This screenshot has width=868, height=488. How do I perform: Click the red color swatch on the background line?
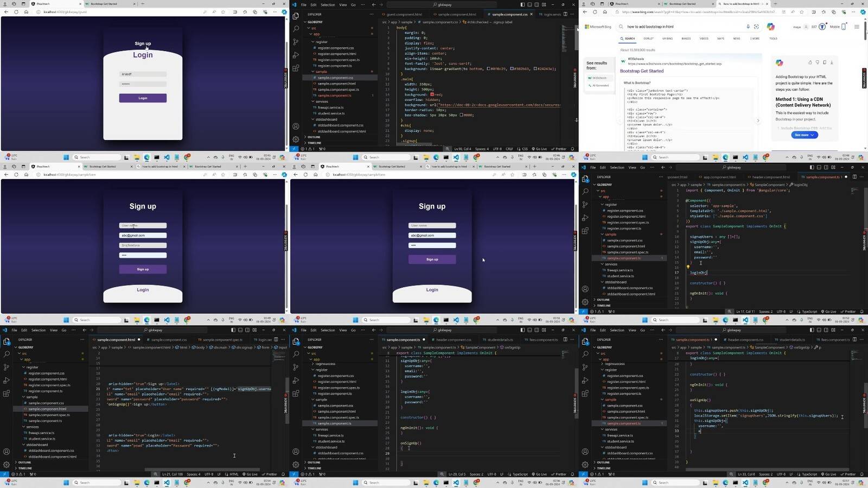(x=432, y=94)
